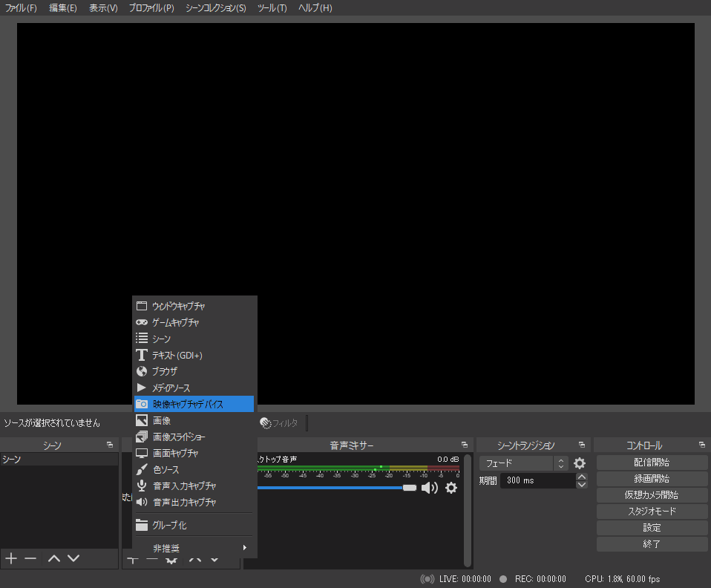Click 仮想カメラ開始 button
Viewport: 711px width, 588px height.
(x=652, y=495)
